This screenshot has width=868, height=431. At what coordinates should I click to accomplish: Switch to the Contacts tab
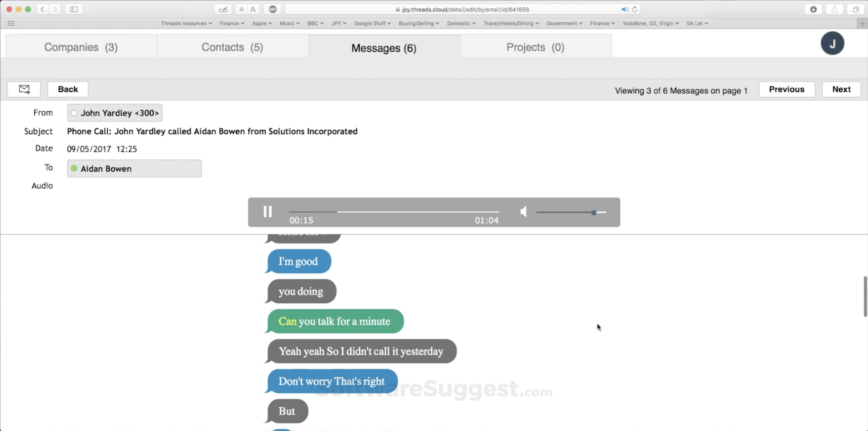point(232,47)
